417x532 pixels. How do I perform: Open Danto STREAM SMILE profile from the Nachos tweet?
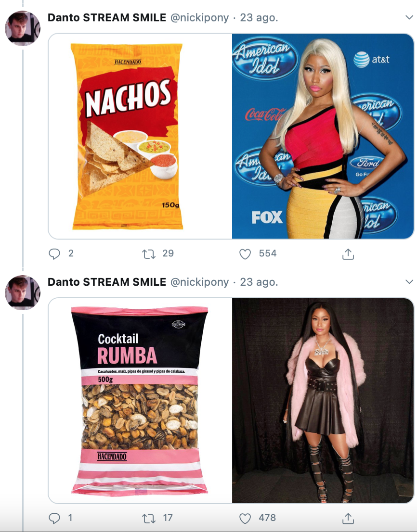coord(107,18)
